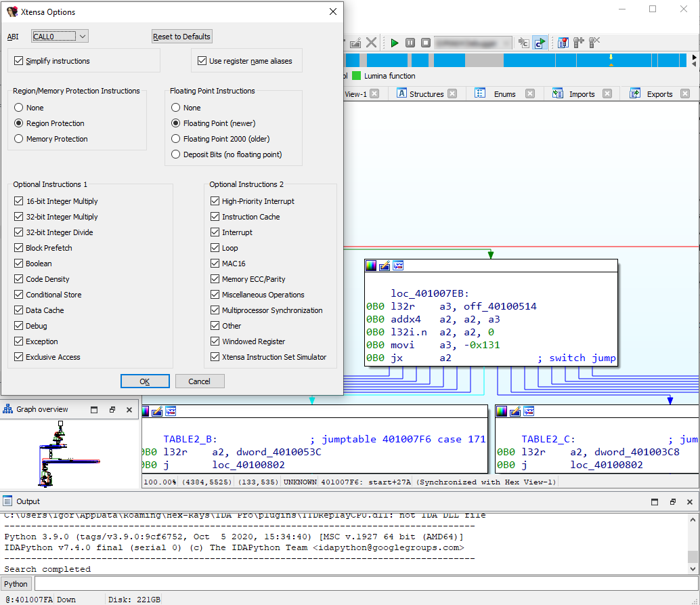Uncheck Simplify instructions checkbox
The image size is (700, 605).
pyautogui.click(x=18, y=61)
